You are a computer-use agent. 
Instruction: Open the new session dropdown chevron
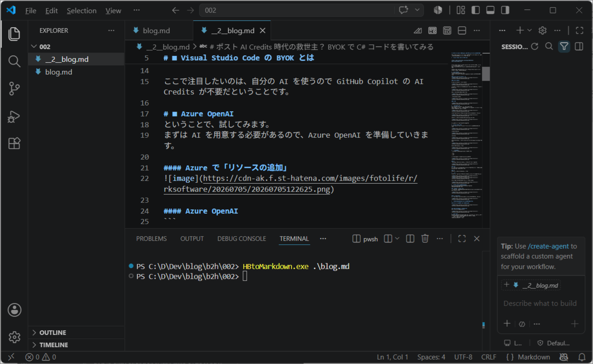click(530, 30)
